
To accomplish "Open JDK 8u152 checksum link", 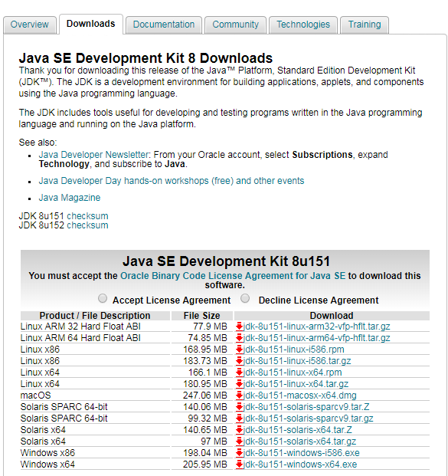I will pos(87,225).
